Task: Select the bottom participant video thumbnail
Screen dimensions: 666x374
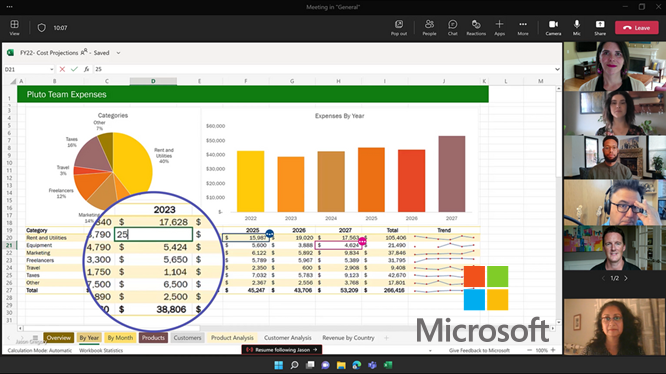Action: click(614, 326)
